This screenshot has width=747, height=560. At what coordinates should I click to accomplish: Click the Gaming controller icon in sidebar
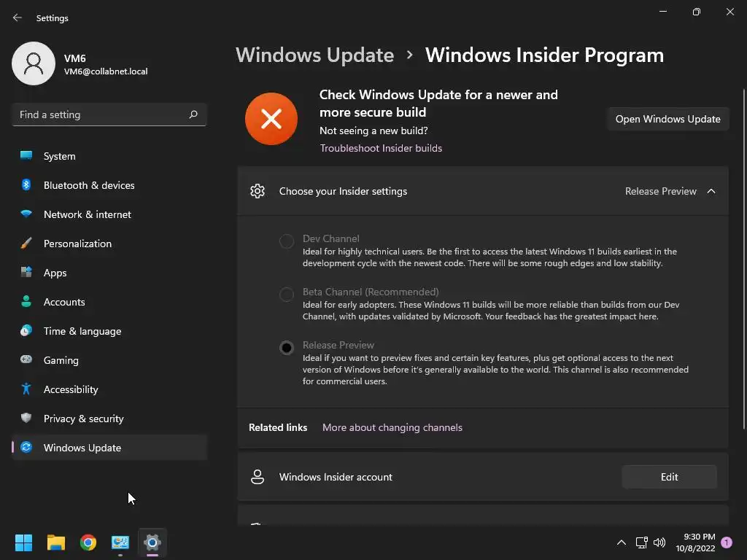click(26, 359)
